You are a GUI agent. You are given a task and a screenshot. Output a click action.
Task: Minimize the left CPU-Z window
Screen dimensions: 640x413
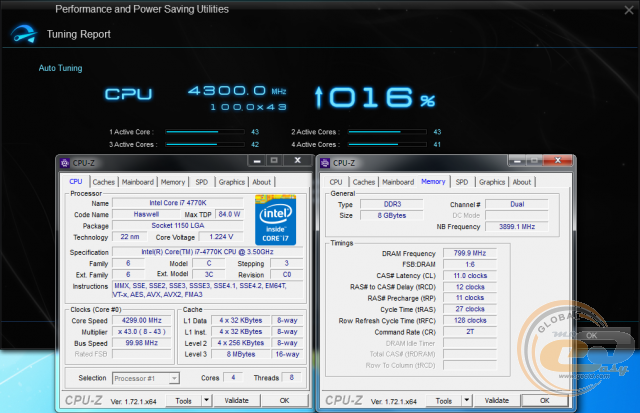257,161
